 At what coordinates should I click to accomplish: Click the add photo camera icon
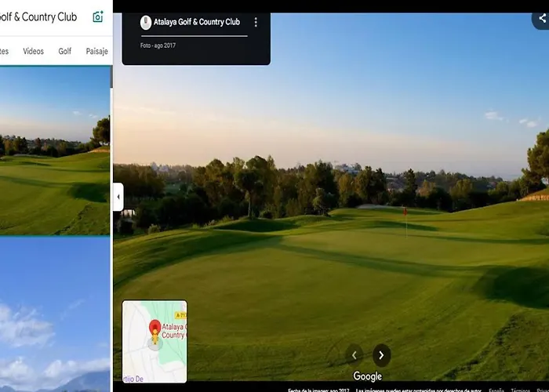[98, 16]
